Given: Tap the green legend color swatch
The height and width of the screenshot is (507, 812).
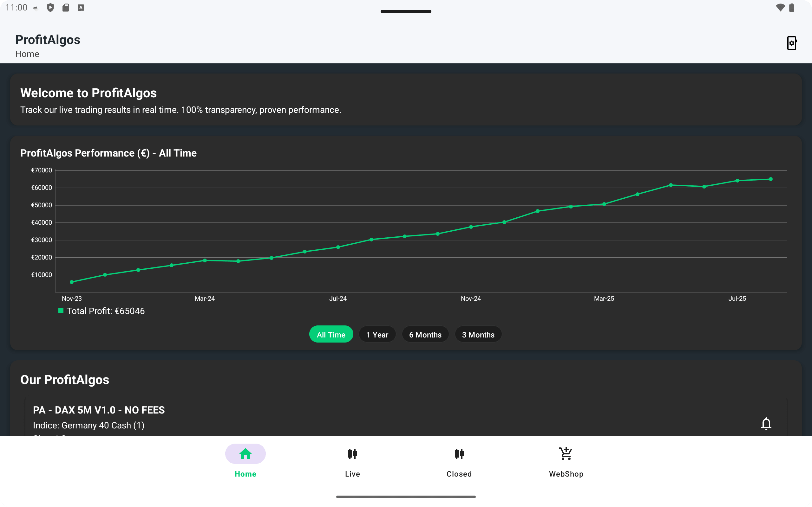Looking at the screenshot, I should (61, 311).
